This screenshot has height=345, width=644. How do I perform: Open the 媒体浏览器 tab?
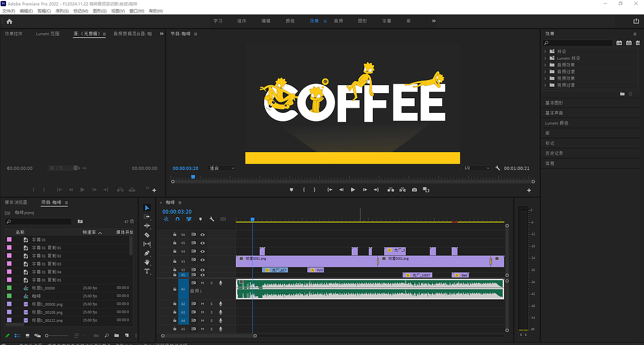pos(16,202)
